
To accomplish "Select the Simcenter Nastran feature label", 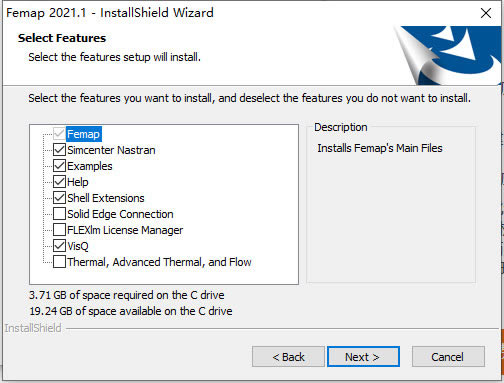I will pos(111,150).
